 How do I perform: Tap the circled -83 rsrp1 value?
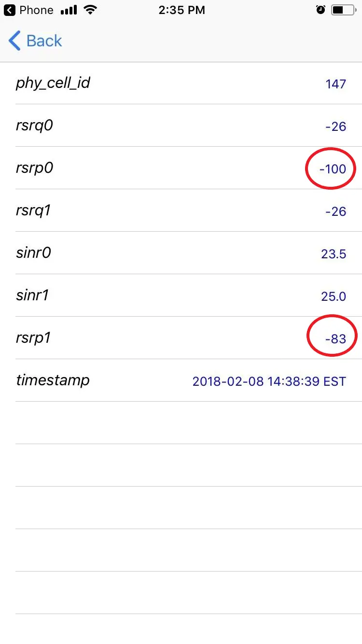pyautogui.click(x=335, y=339)
